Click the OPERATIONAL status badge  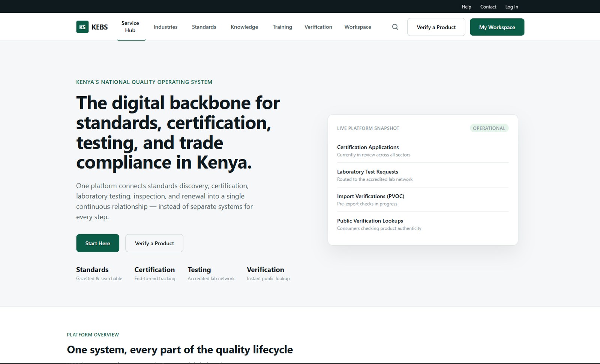[x=489, y=128]
